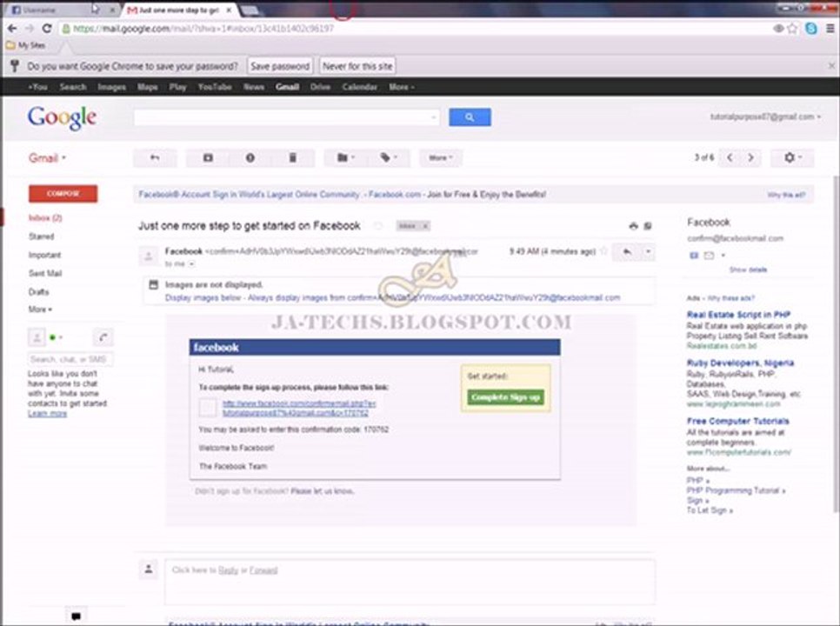
Task: Open the Chrome menu icon
Action: pyautogui.click(x=831, y=29)
